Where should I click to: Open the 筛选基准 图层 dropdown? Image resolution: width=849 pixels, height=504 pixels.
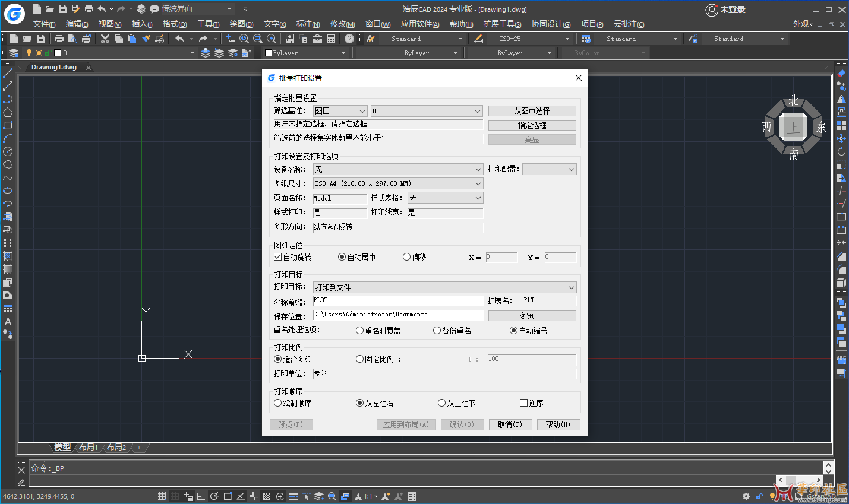coord(340,111)
